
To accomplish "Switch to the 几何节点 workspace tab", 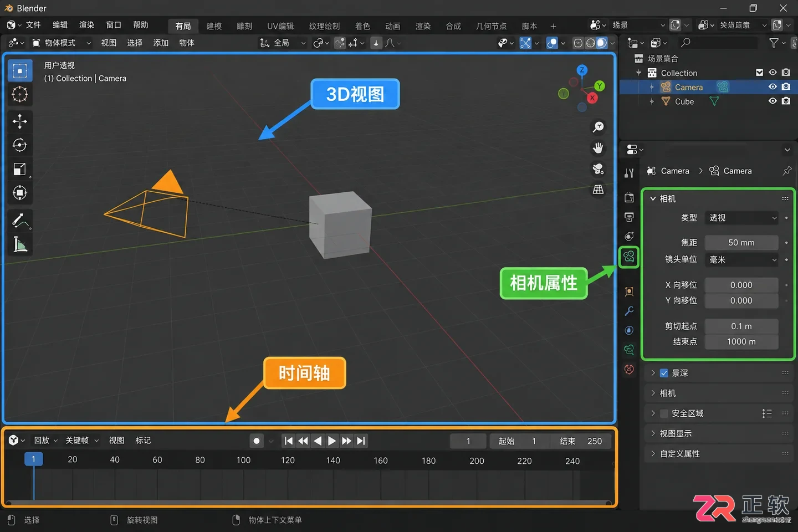I will point(491,26).
